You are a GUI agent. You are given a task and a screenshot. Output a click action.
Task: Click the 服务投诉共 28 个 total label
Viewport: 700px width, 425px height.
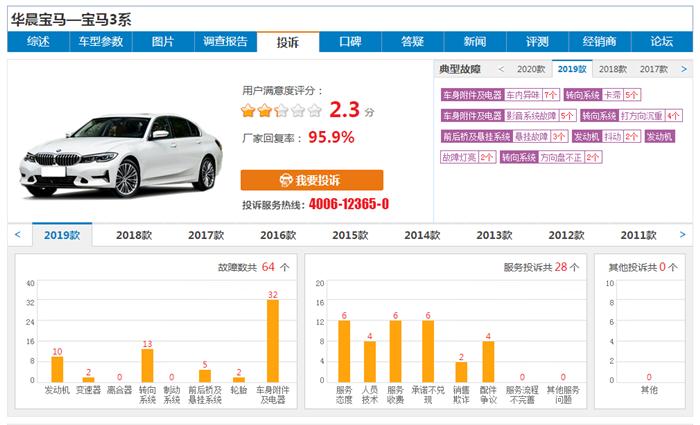tap(542, 267)
